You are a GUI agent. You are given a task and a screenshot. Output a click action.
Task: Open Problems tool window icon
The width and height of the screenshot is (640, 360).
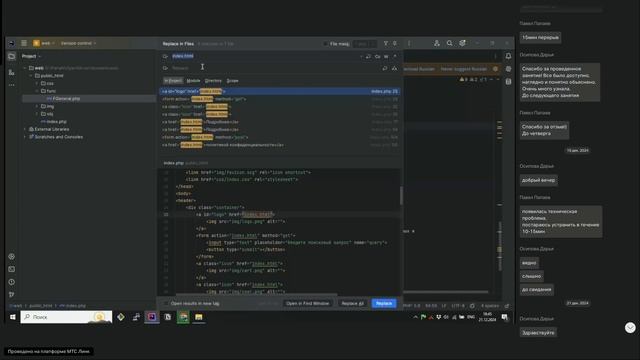pos(11,282)
